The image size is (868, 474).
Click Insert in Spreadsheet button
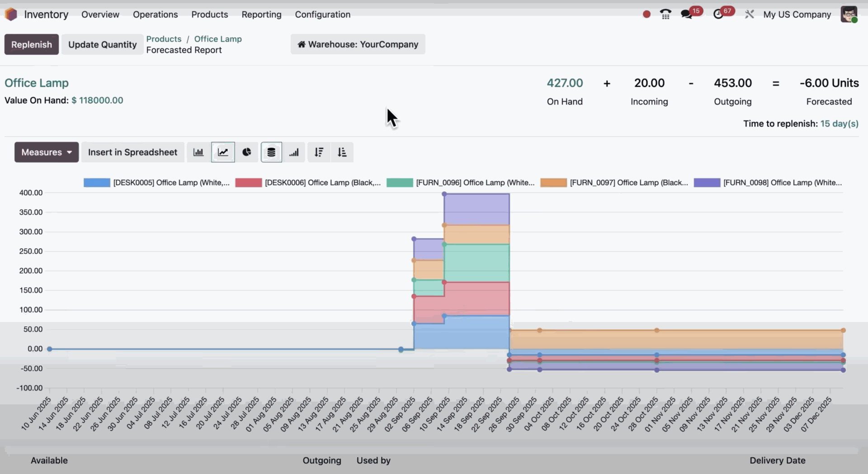[x=132, y=152]
